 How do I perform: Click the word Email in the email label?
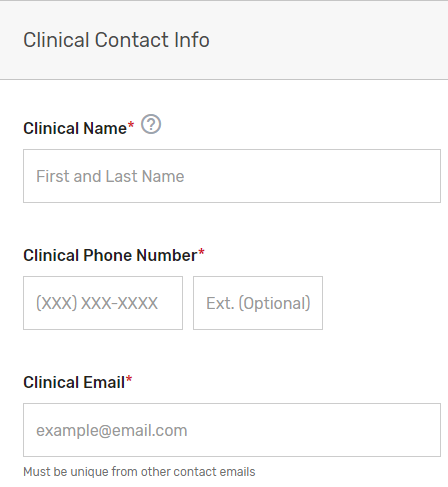coord(104,382)
